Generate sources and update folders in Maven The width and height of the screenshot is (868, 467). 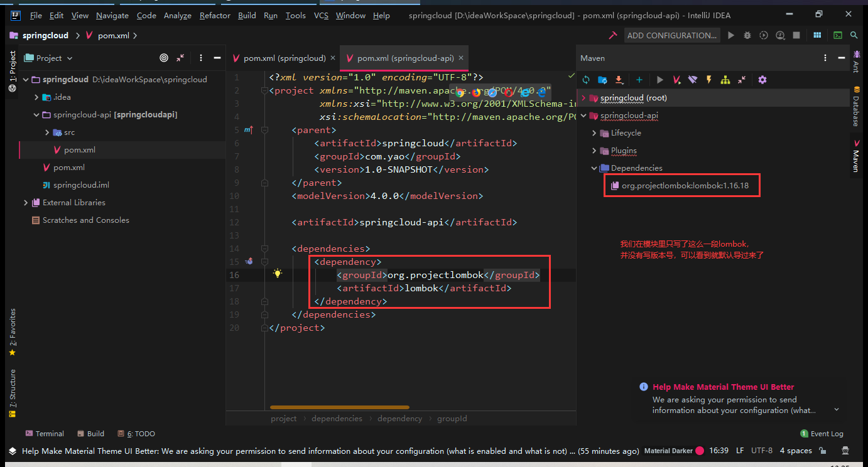602,80
